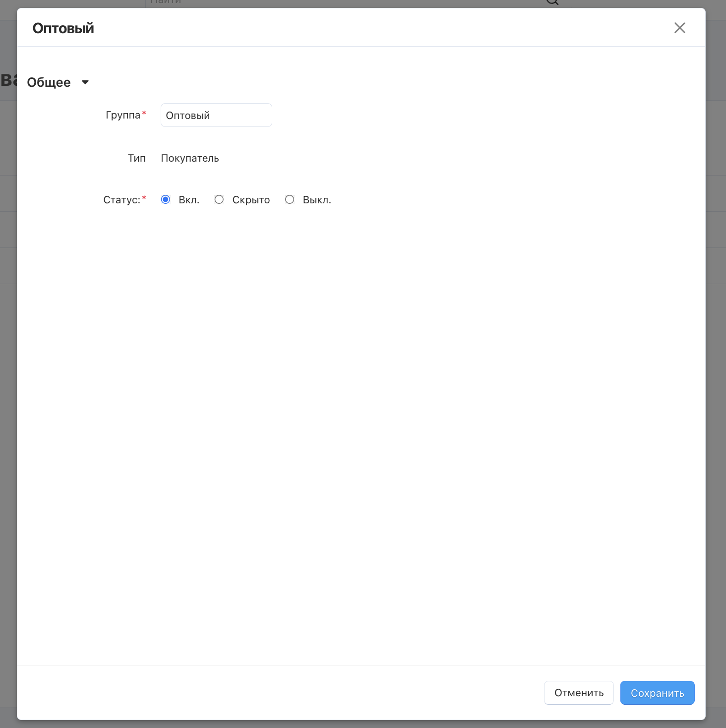
Task: Click the Статус field label
Action: (122, 200)
